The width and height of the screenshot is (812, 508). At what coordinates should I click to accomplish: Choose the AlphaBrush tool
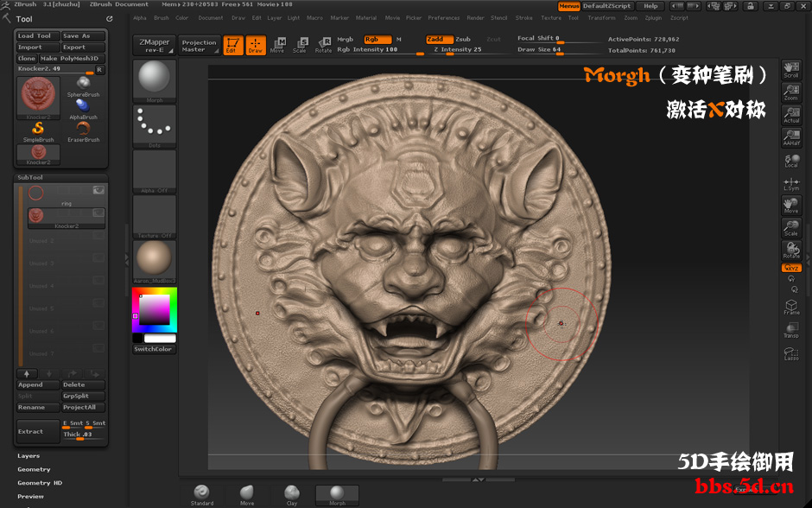coord(83,110)
